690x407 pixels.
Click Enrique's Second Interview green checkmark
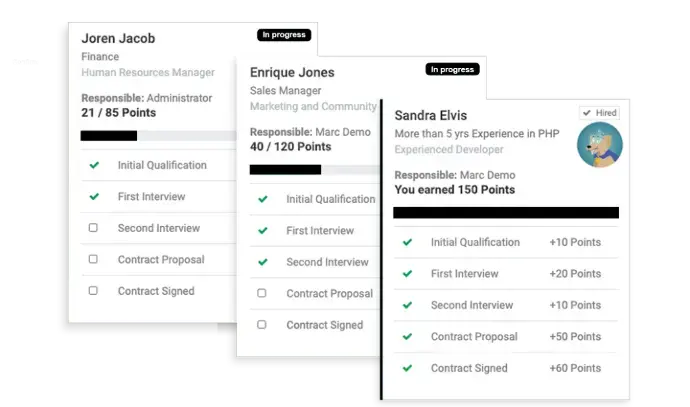point(263,262)
